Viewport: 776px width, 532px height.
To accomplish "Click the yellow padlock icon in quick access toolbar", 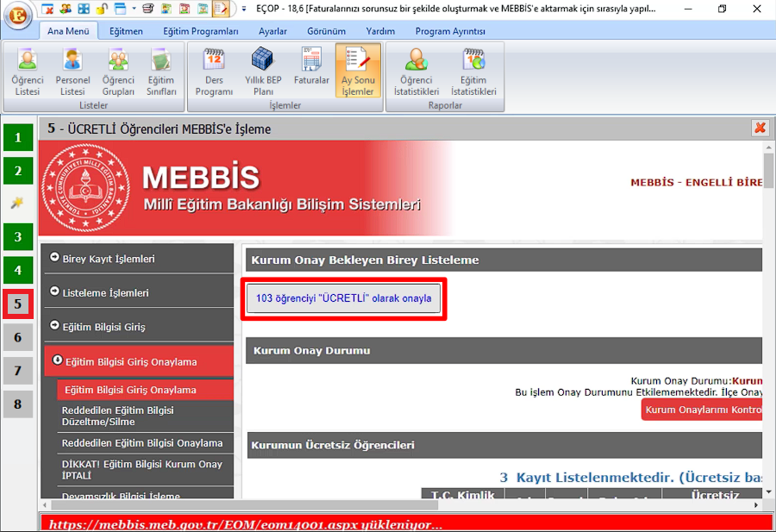I will [x=102, y=9].
